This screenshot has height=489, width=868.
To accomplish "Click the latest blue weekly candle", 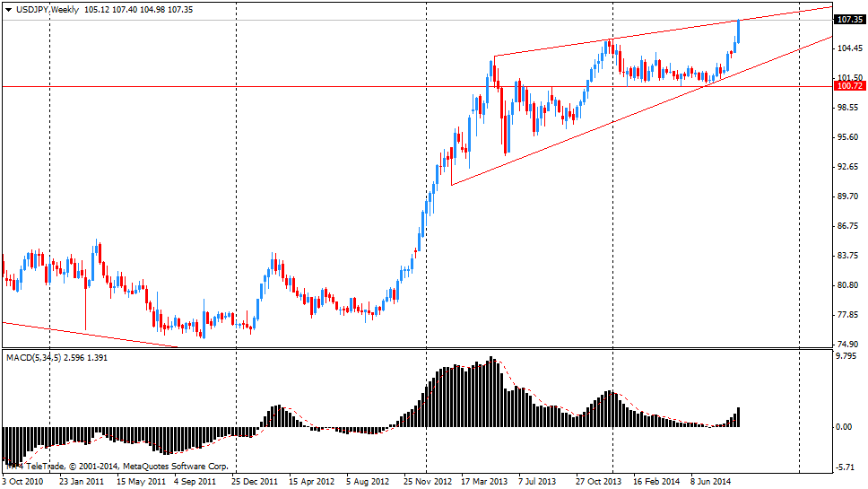I will [x=739, y=31].
